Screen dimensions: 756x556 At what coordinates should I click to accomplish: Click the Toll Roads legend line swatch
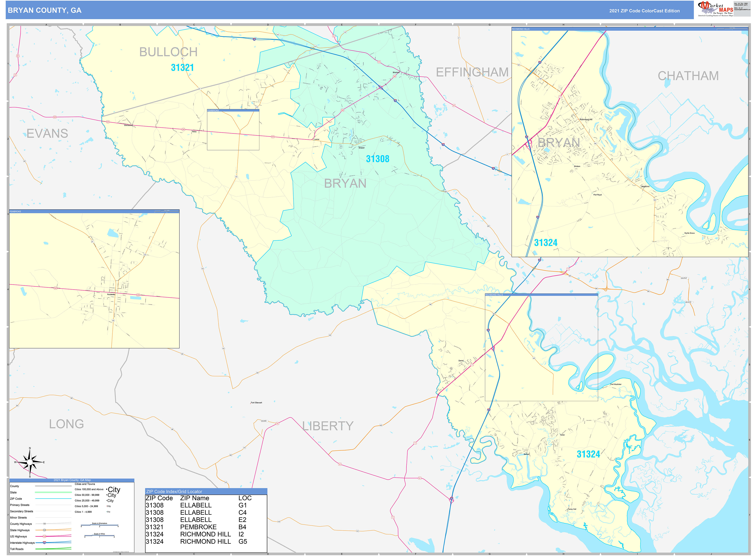point(53,549)
